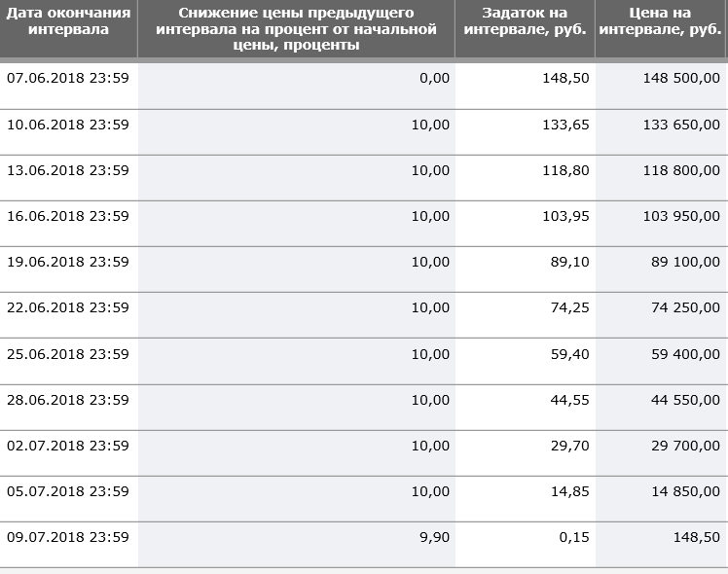Image resolution: width=728 pixels, height=574 pixels.
Task: Click the deposit value 0,15
Action: (574, 537)
